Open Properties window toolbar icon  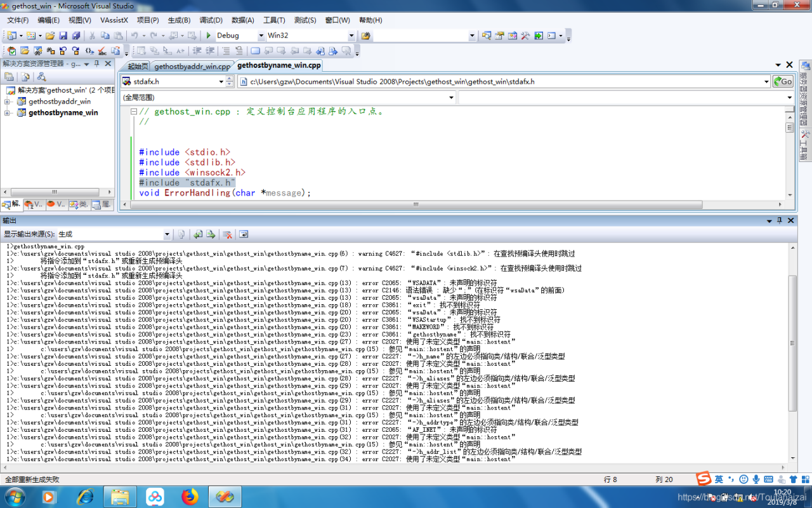(x=499, y=36)
